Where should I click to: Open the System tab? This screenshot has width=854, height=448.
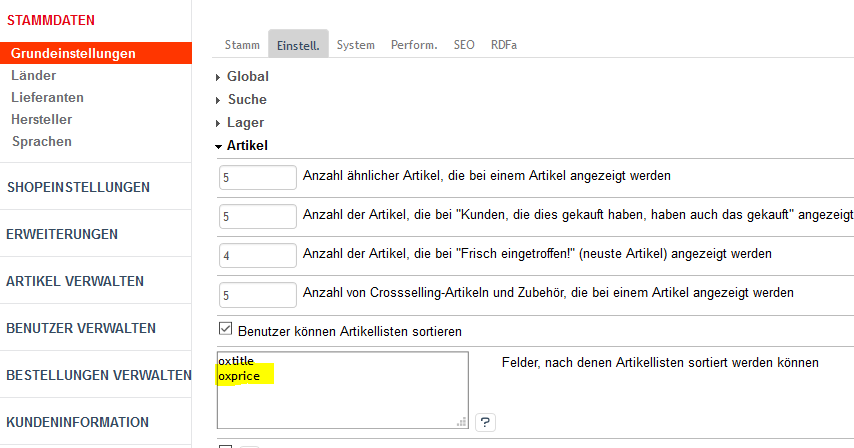(x=355, y=45)
